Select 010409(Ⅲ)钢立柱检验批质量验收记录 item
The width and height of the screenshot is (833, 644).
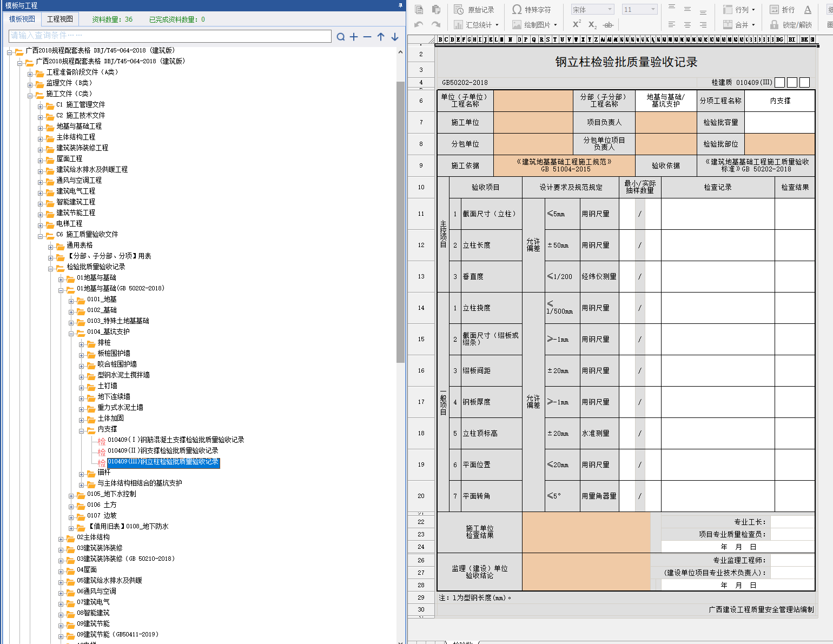pos(163,462)
